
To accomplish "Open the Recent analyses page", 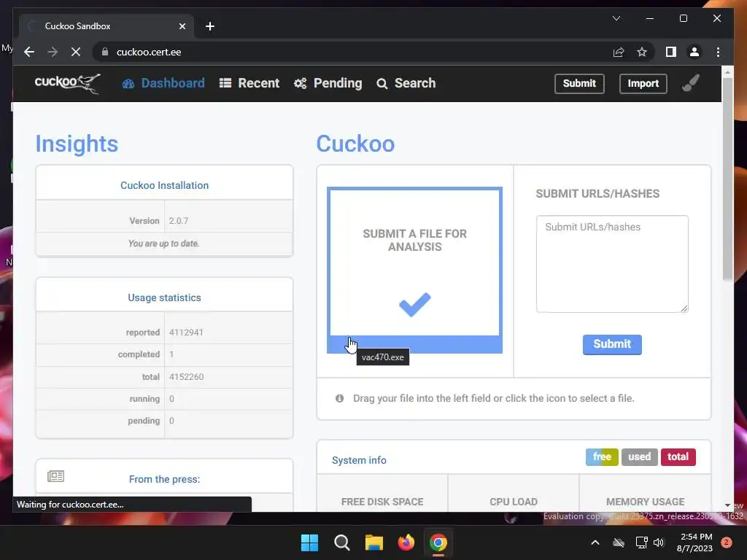I will click(249, 83).
